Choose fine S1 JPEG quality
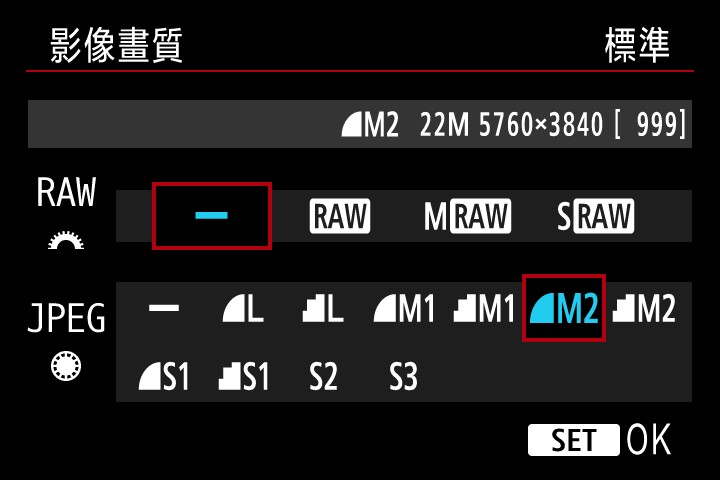720x480 pixels. [164, 377]
